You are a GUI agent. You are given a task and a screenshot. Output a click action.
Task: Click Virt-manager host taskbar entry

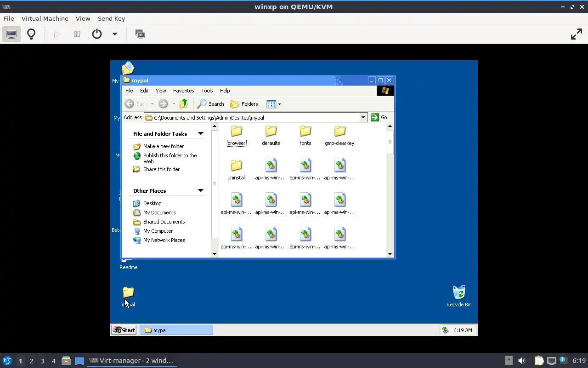point(131,361)
